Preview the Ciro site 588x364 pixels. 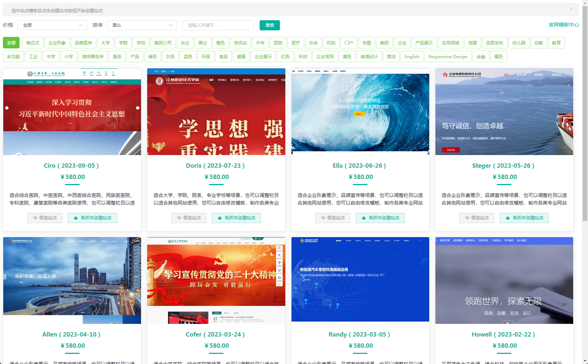point(45,218)
